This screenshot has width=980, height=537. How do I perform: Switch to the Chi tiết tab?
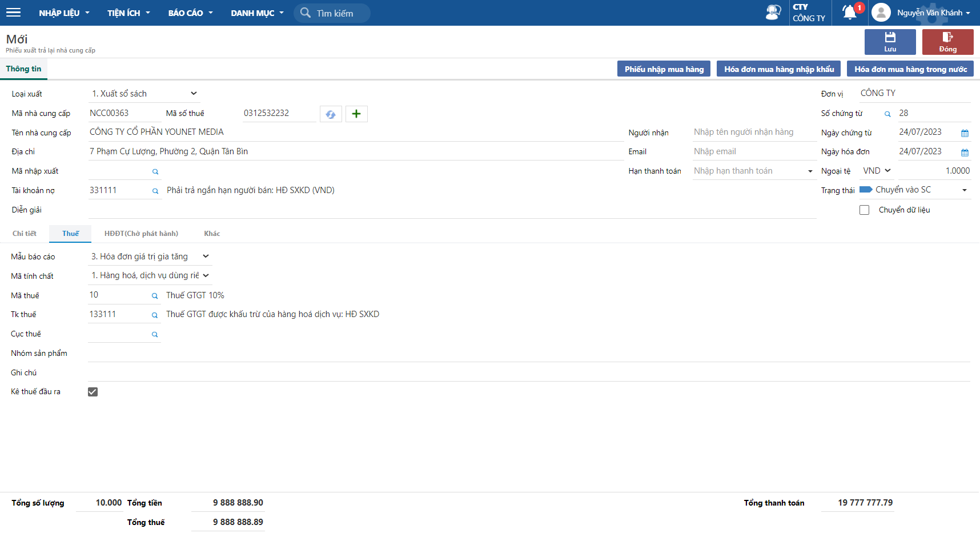25,234
